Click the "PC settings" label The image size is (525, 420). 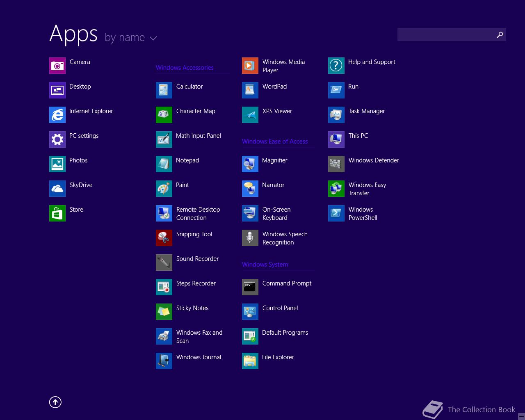84,136
